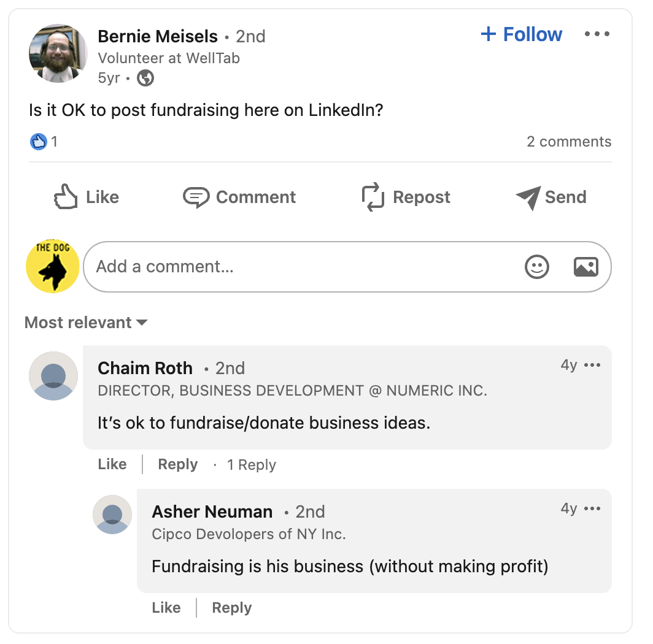Viewport: 653px width, 644px height.
Task: Click the thumbs-up Like icon on post
Action: [66, 197]
